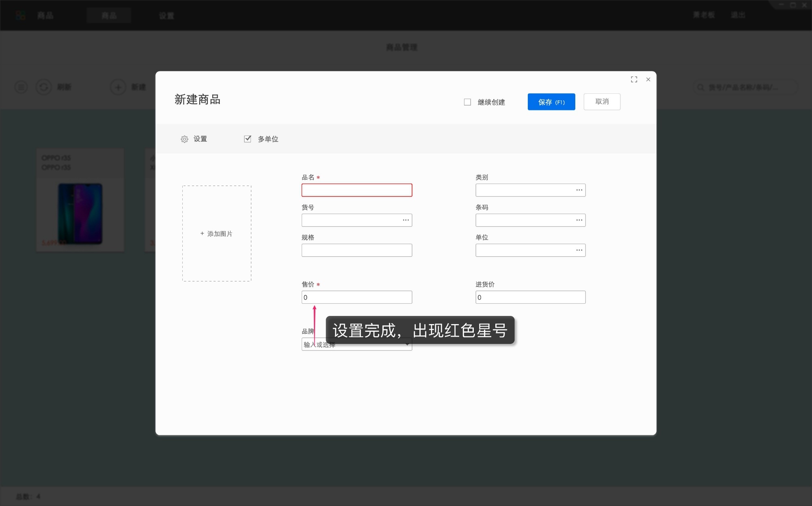Uncheck the multi-unit checkbox
Image resolution: width=812 pixels, height=506 pixels.
(x=247, y=139)
